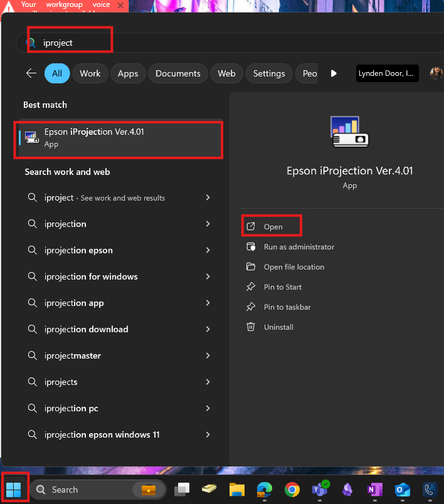This screenshot has height=504, width=444.
Task: Expand 'iprojection for windows' suggestion chevron
Action: [x=208, y=276]
